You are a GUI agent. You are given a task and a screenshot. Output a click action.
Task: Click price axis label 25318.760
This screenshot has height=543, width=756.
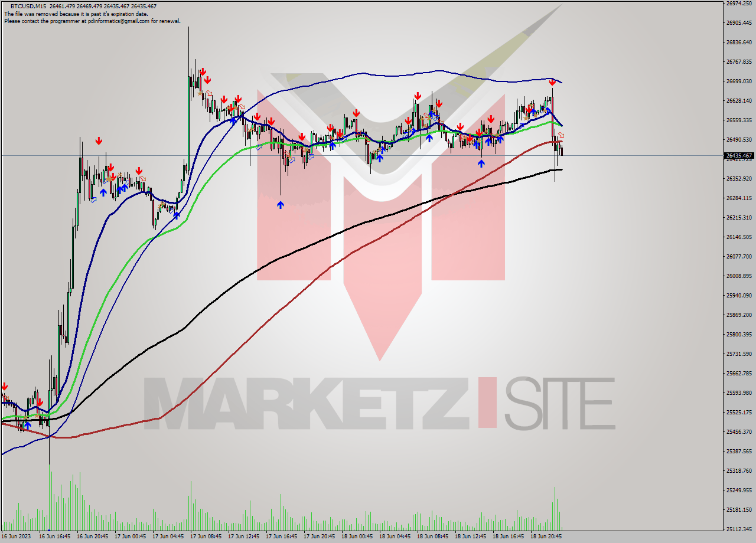click(739, 471)
